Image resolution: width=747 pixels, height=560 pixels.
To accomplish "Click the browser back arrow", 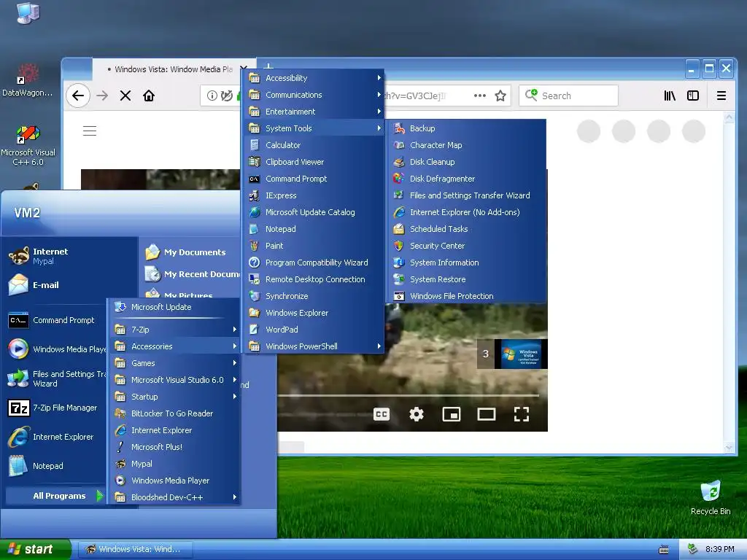I will pyautogui.click(x=78, y=96).
